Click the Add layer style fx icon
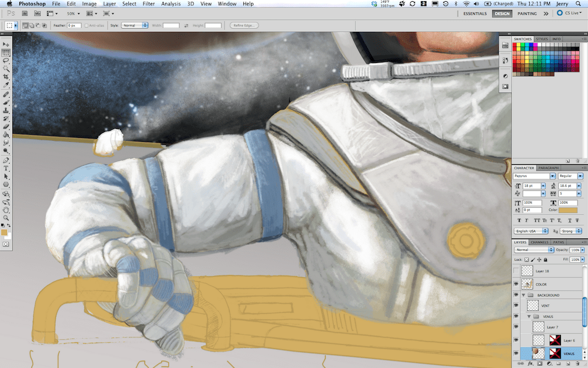 pyautogui.click(x=530, y=363)
